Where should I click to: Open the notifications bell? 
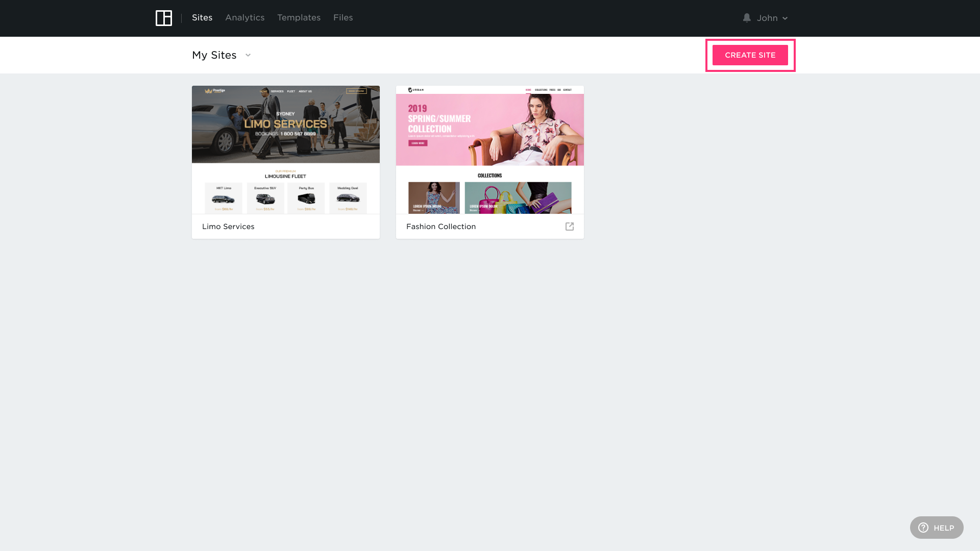(x=747, y=18)
